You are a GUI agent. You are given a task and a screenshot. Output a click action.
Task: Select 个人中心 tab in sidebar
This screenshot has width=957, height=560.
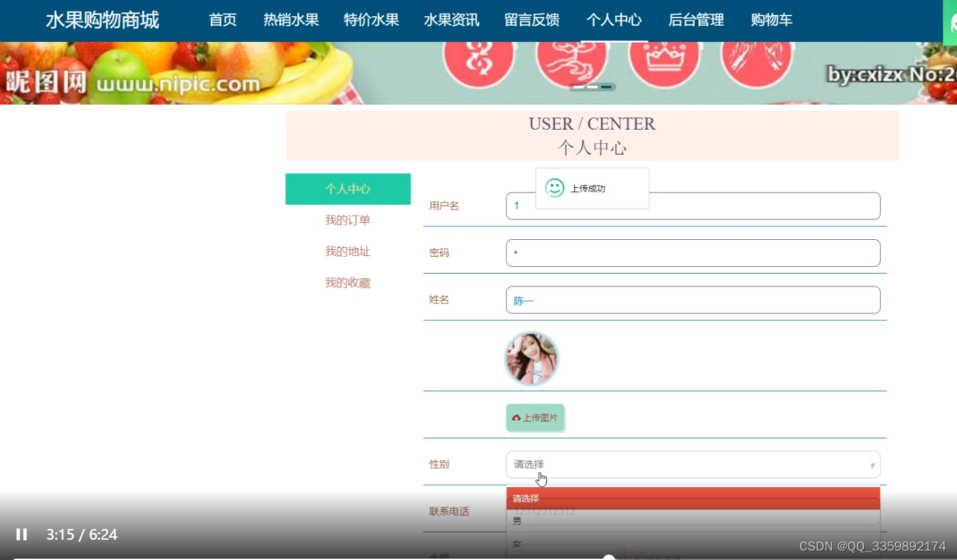coord(348,189)
